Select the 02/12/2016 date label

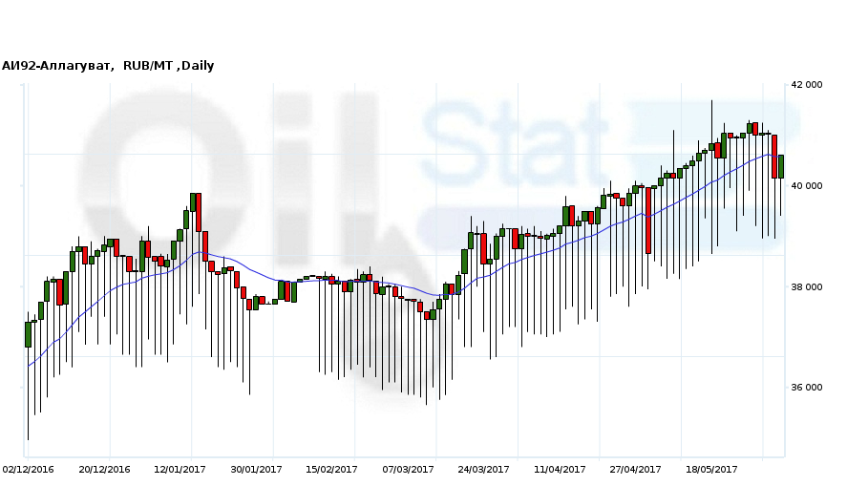pyautogui.click(x=29, y=470)
